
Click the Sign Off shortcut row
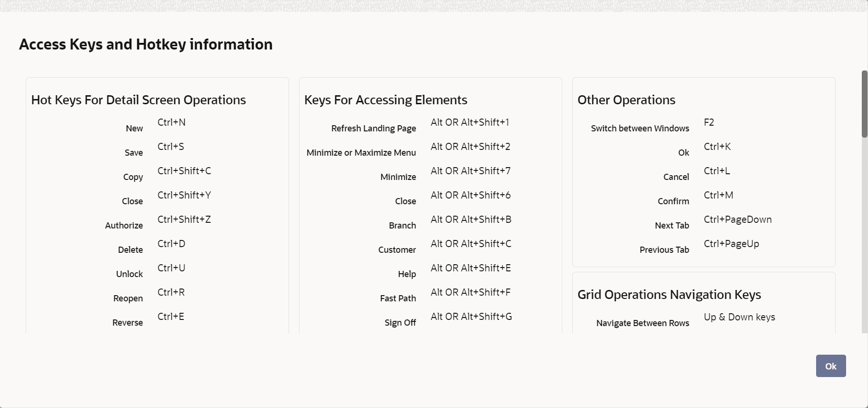click(429, 319)
